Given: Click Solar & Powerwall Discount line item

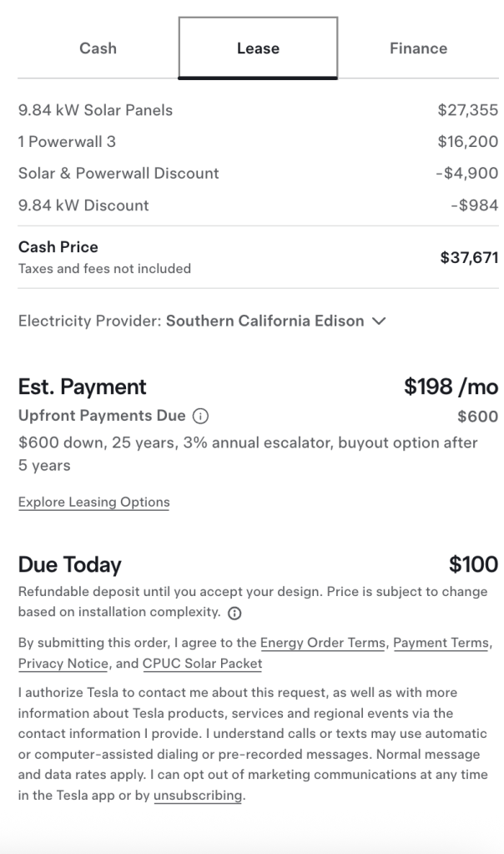Looking at the screenshot, I should (118, 174).
